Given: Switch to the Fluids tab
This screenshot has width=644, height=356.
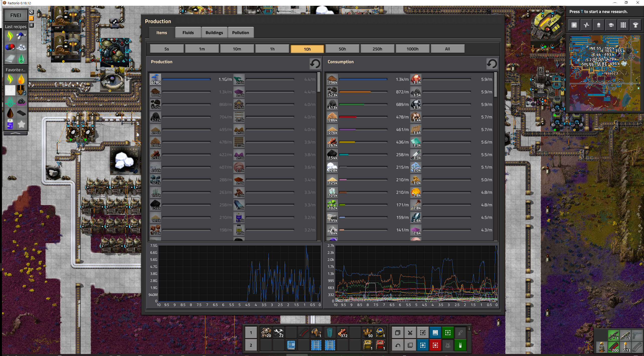Looking at the screenshot, I should pyautogui.click(x=188, y=33).
